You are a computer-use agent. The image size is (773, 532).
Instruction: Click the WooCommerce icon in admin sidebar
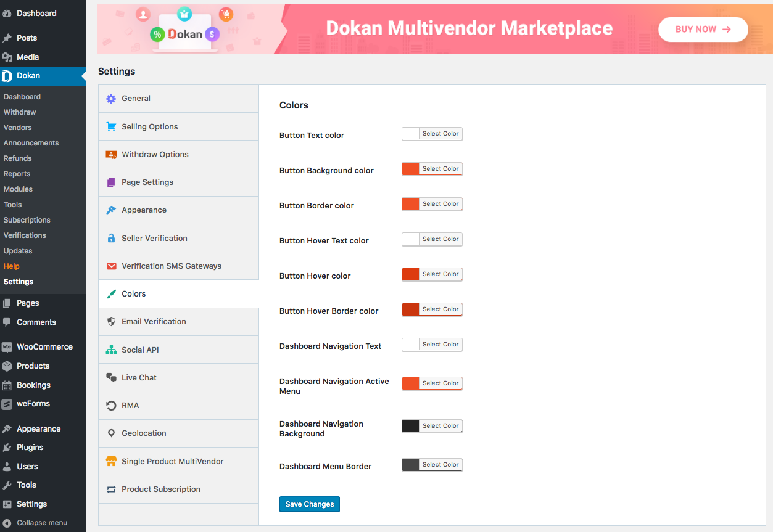[7, 347]
